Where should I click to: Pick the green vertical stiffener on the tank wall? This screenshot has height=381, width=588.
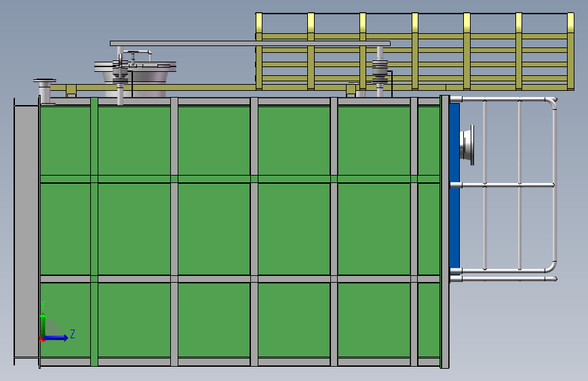coord(94,232)
